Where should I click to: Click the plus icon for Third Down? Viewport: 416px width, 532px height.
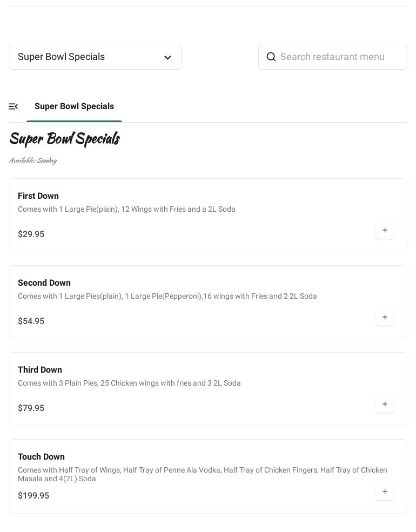pos(385,405)
